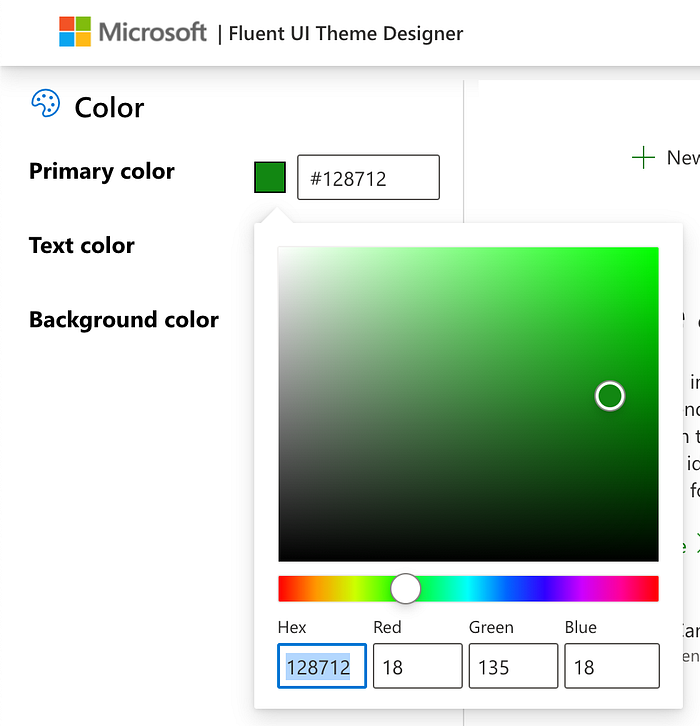Click the Red label in color picker

coord(387,627)
